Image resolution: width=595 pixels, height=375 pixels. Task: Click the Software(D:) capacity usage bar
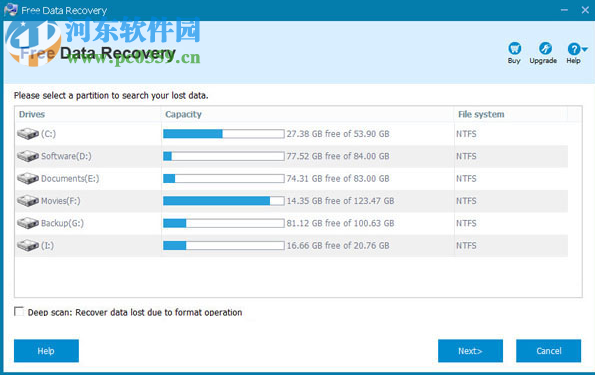point(224,156)
